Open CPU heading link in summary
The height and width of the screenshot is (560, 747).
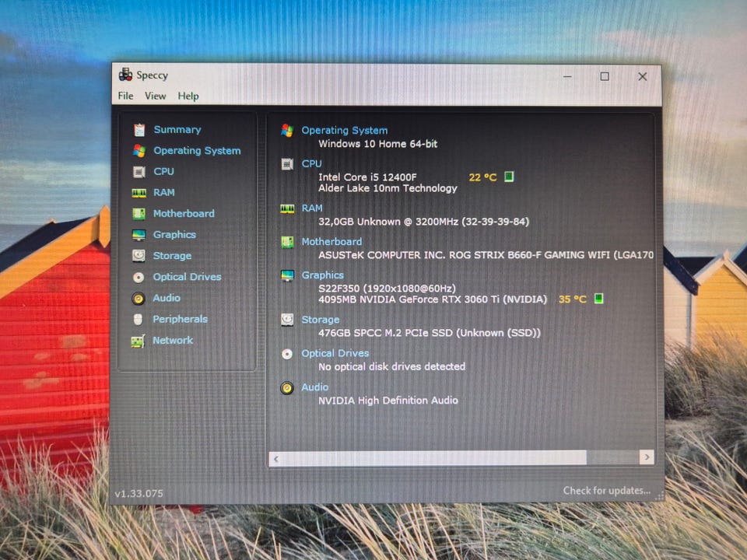click(x=311, y=164)
